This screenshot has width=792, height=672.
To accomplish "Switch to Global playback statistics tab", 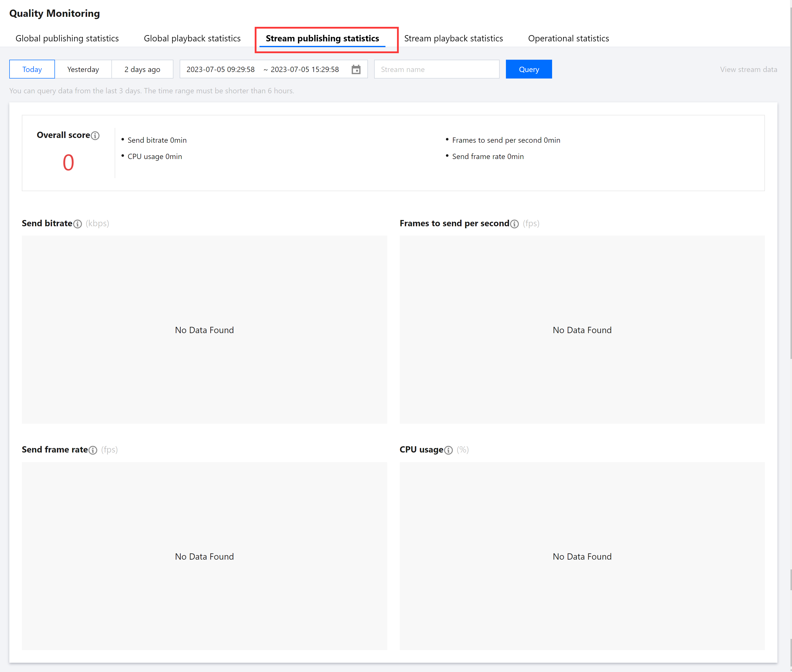I will point(192,38).
